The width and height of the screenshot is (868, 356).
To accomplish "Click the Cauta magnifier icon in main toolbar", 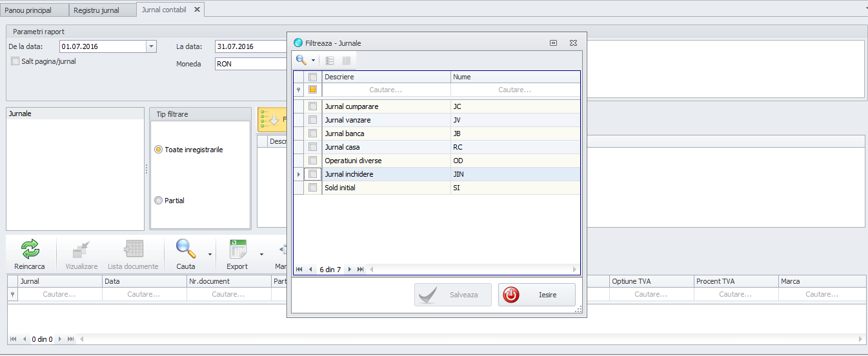I will tap(186, 249).
